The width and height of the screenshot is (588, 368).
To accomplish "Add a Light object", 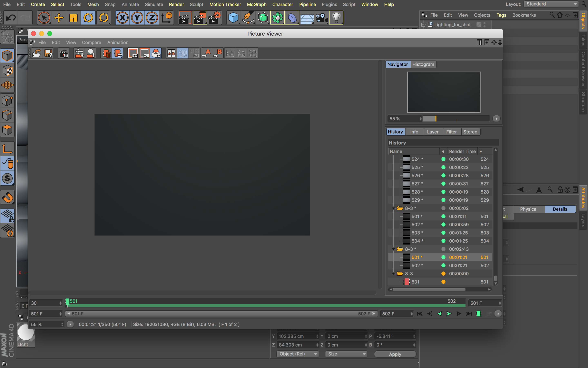I will click(x=336, y=18).
